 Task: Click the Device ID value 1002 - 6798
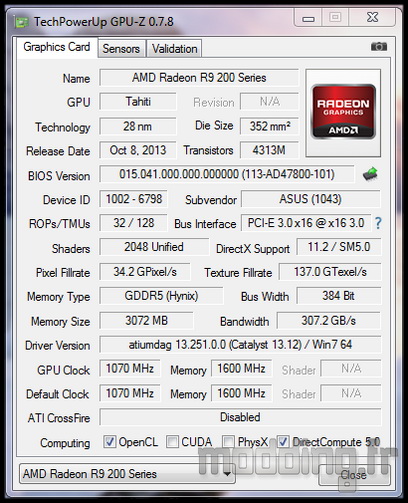tap(133, 199)
